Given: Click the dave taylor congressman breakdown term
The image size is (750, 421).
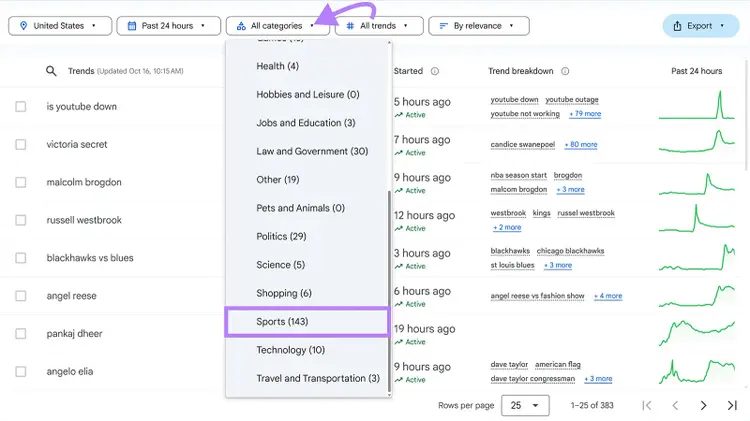Looking at the screenshot, I should pyautogui.click(x=532, y=379).
